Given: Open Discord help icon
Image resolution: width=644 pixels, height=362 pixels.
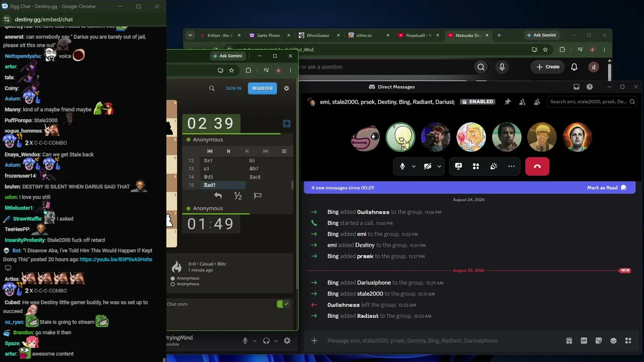Looking at the screenshot, I should (x=590, y=87).
